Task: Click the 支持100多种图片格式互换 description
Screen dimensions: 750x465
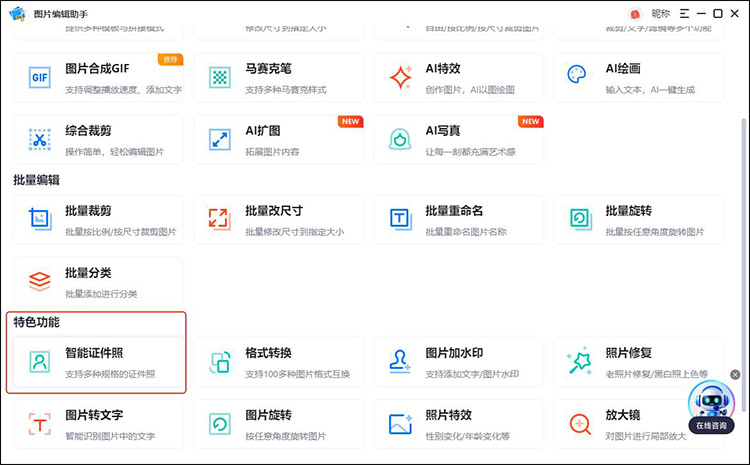Action: [x=298, y=374]
